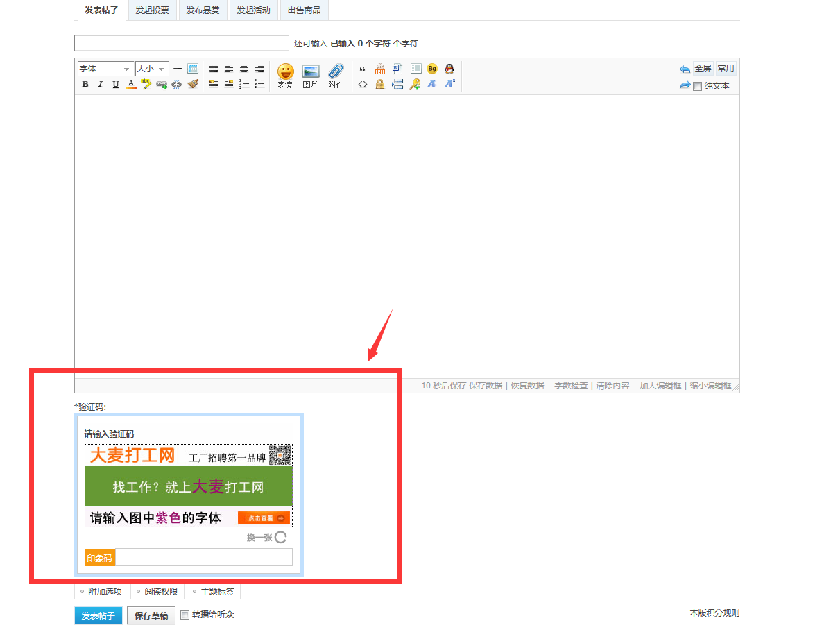Enable the 纯文本 plain text checkbox
Viewport: 840px width, 632px height.
click(x=698, y=87)
